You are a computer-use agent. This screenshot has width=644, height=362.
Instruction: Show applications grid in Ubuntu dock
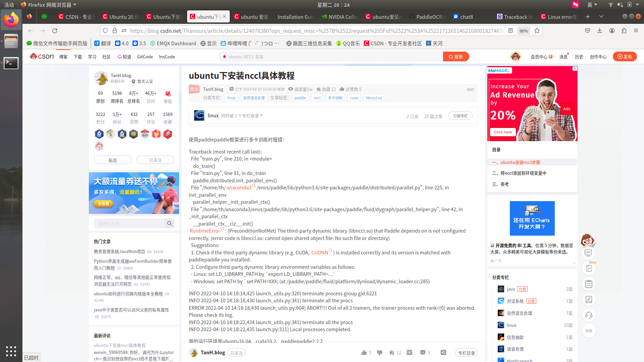(11, 351)
